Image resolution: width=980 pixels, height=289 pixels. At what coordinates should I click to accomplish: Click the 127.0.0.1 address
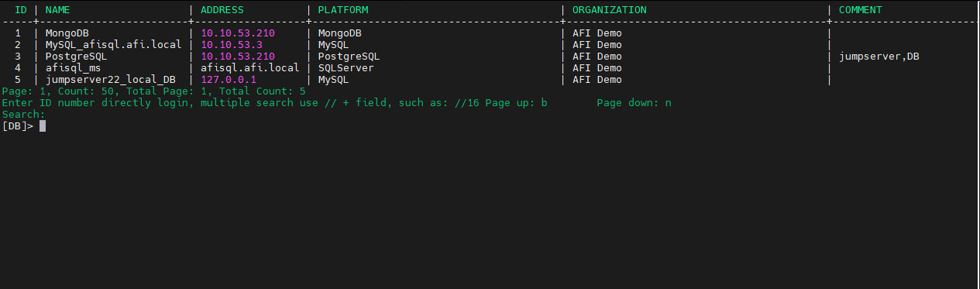point(229,80)
